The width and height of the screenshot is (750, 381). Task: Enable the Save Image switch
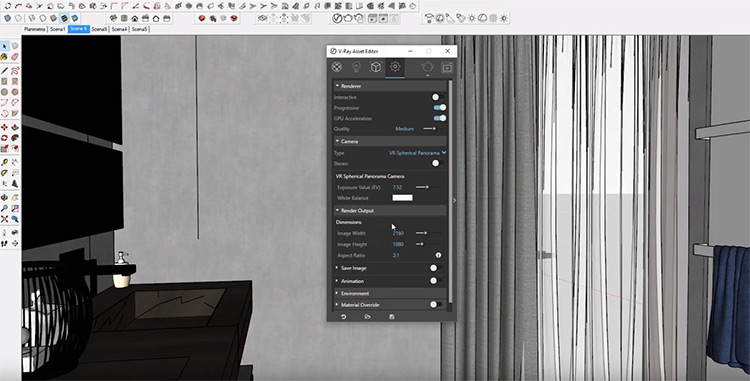(x=436, y=268)
